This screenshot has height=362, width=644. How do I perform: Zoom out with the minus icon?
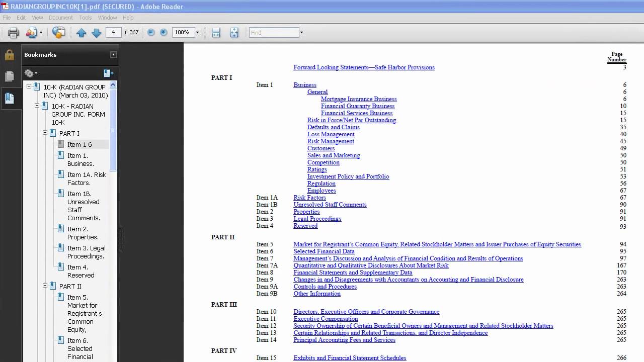pyautogui.click(x=151, y=32)
